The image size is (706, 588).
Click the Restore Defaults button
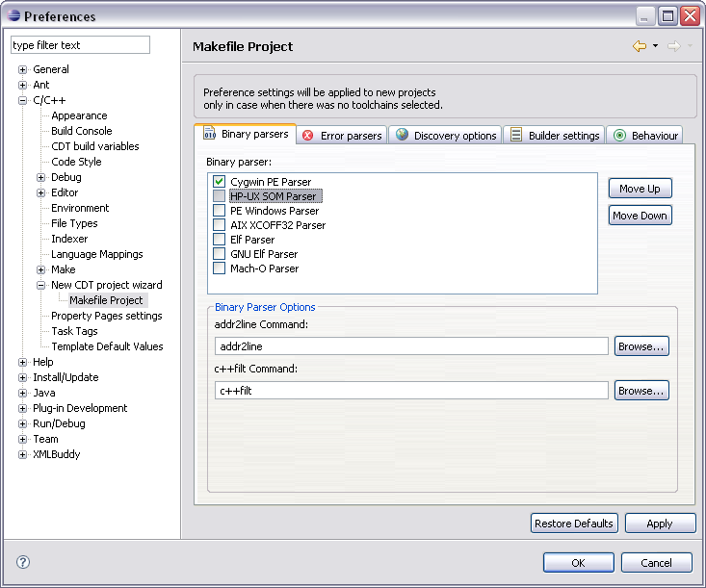[x=574, y=524]
